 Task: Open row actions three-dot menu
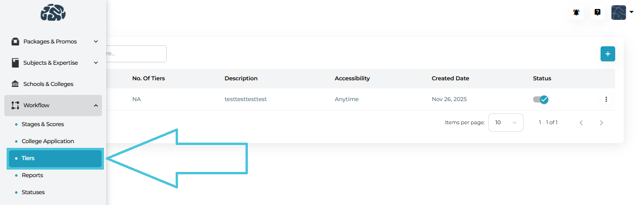tap(606, 99)
